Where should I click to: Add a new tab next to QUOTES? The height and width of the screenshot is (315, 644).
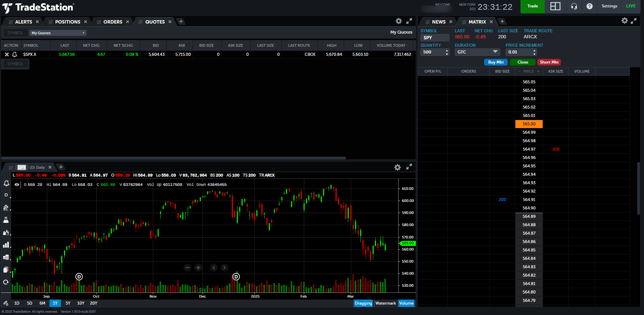pos(181,22)
